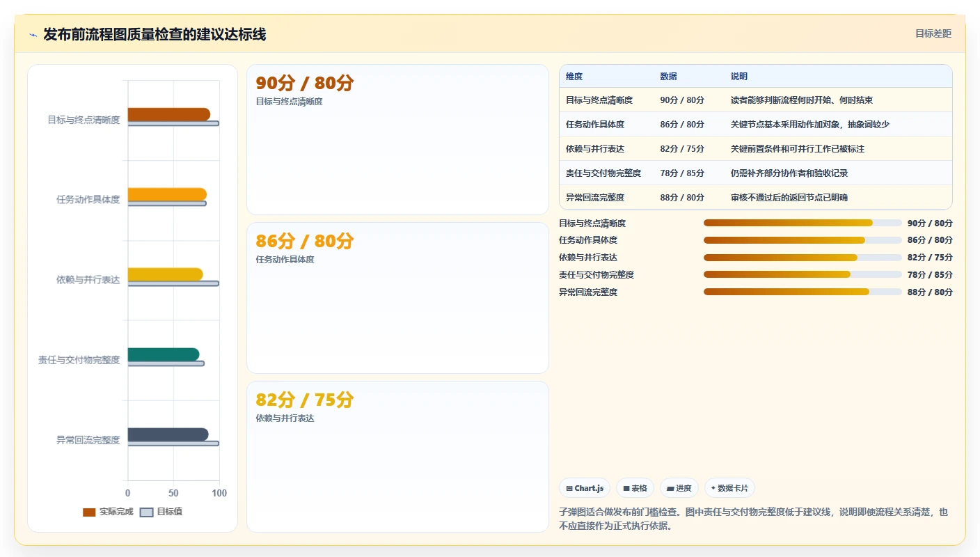Click chart axis label 责任与交付物完整度
980x557 pixels.
[79, 360]
